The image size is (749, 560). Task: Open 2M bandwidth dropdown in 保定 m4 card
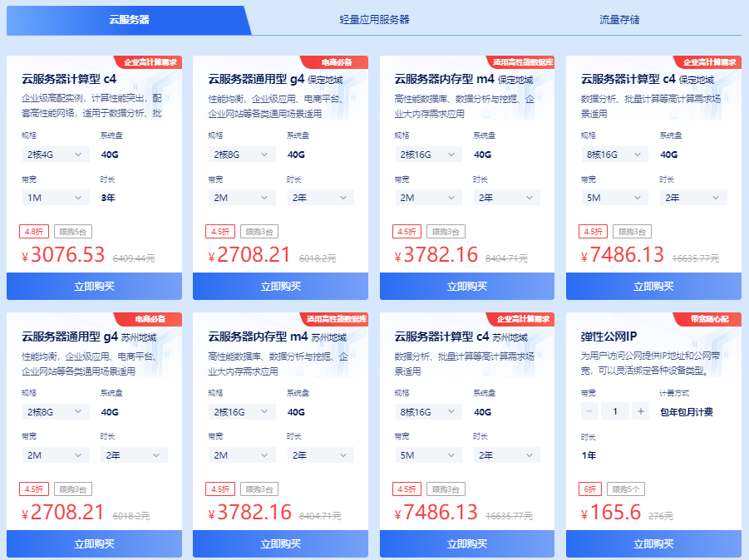[428, 198]
